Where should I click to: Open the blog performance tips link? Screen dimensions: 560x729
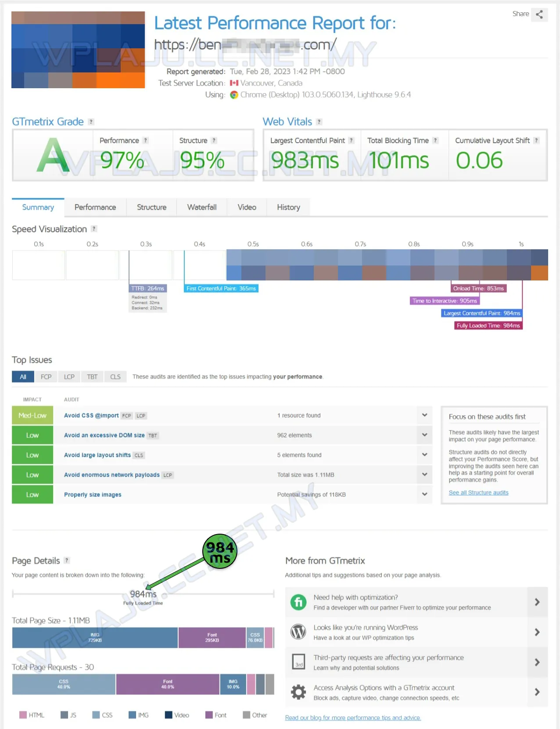click(353, 718)
